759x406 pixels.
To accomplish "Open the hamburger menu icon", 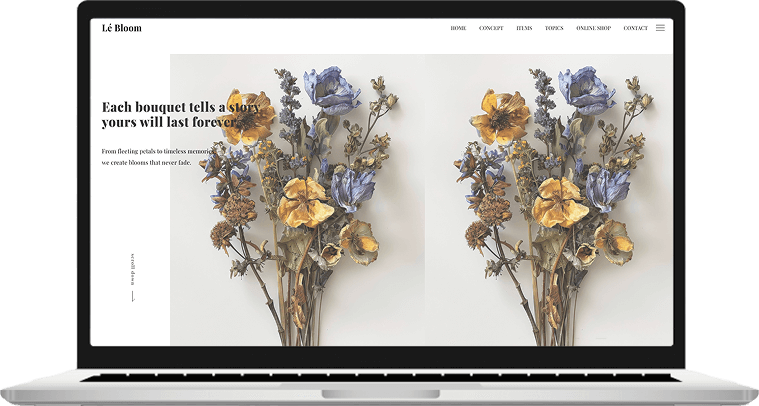I will click(x=660, y=28).
